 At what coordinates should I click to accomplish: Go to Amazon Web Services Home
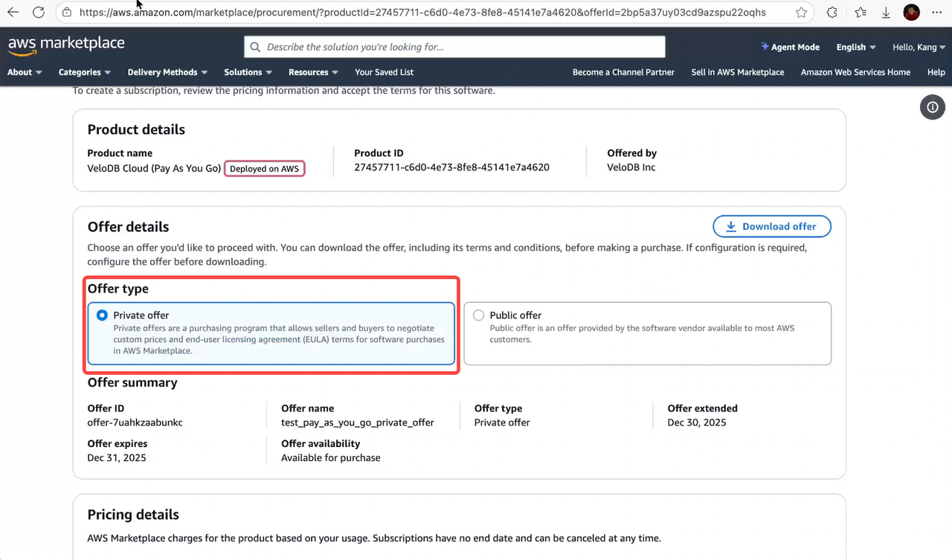tap(855, 72)
